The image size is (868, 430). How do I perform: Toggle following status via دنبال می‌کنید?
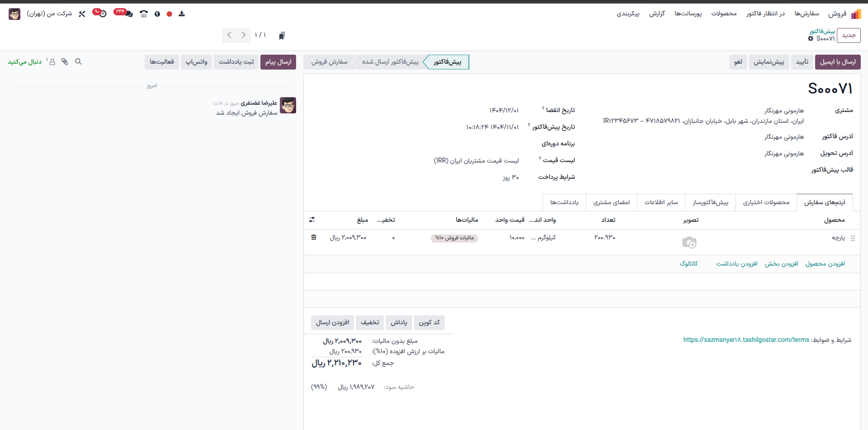click(x=24, y=62)
